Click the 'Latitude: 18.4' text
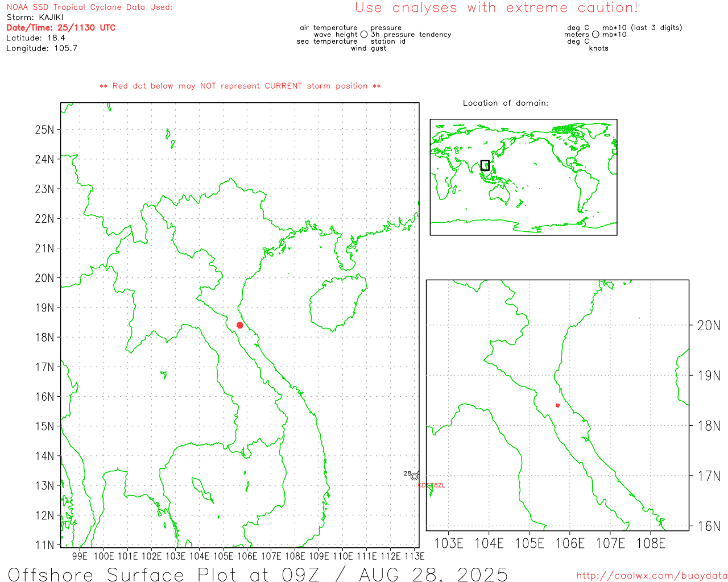The height and width of the screenshot is (582, 728). tap(36, 38)
